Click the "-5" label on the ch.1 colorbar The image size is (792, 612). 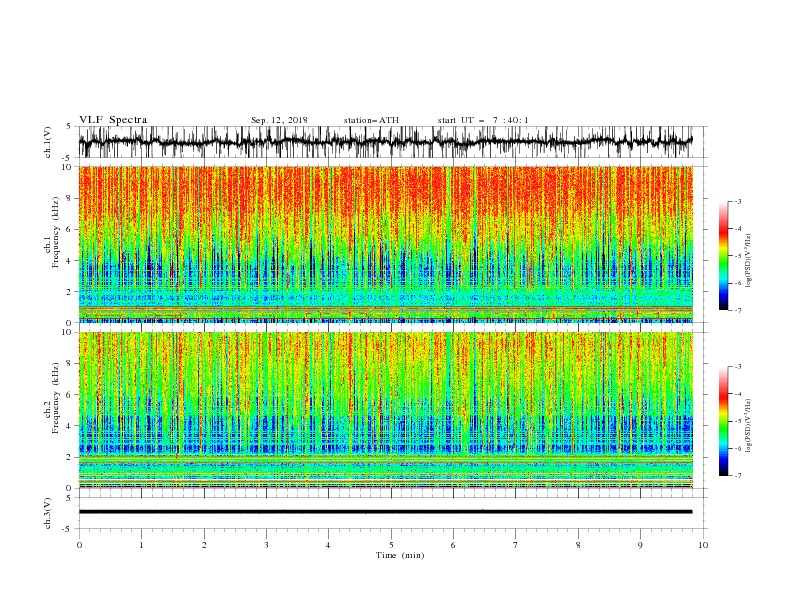pos(738,256)
